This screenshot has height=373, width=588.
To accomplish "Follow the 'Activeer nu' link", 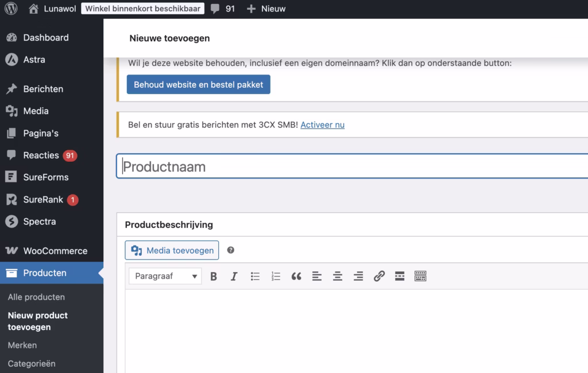I will tap(323, 125).
